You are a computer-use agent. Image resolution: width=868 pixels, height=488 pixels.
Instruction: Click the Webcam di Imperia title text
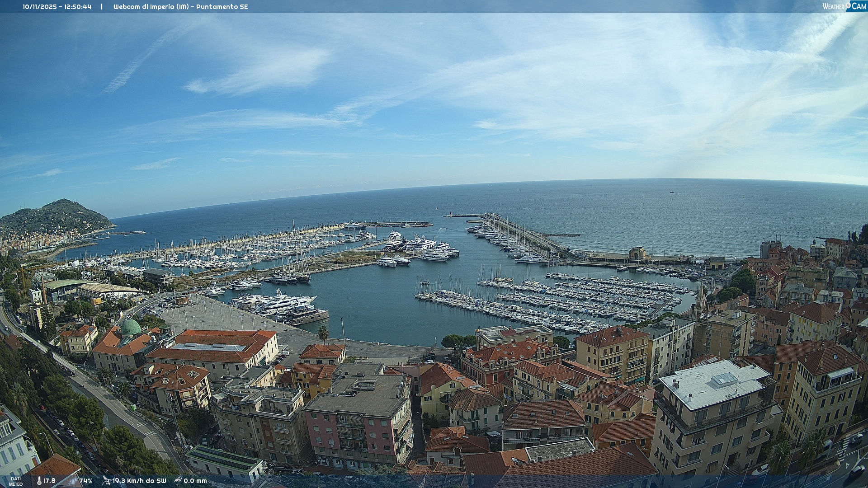pyautogui.click(x=181, y=7)
